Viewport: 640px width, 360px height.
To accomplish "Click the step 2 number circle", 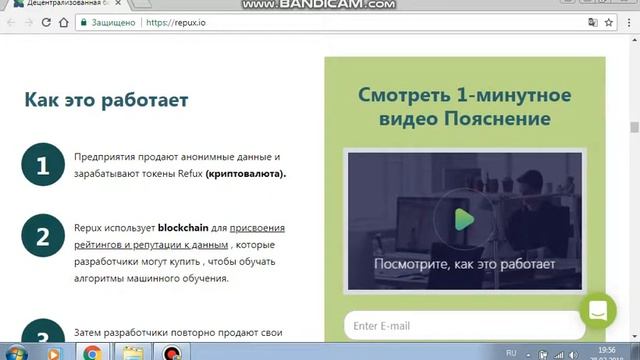I will pos(43,236).
